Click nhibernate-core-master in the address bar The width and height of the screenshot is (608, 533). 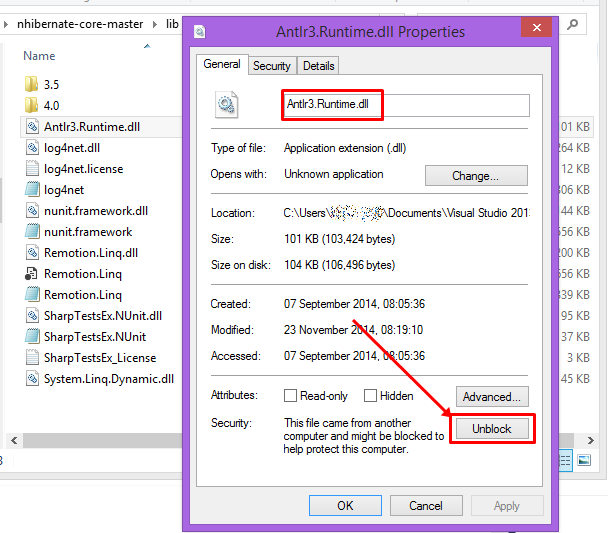[80, 24]
